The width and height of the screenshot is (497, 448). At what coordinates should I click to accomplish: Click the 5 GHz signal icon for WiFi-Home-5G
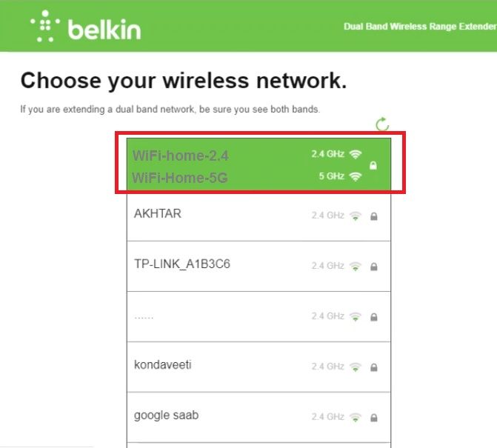point(356,176)
